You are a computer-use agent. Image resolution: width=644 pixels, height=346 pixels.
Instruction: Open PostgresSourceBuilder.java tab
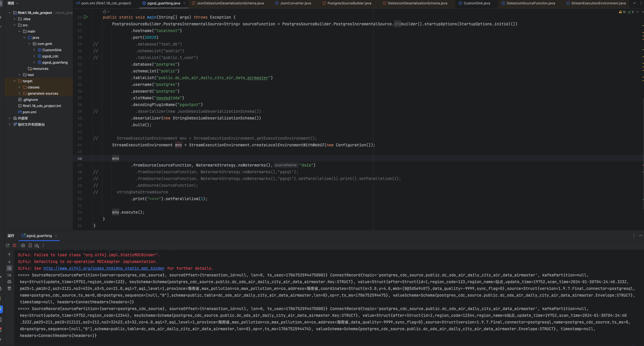coord(347,3)
